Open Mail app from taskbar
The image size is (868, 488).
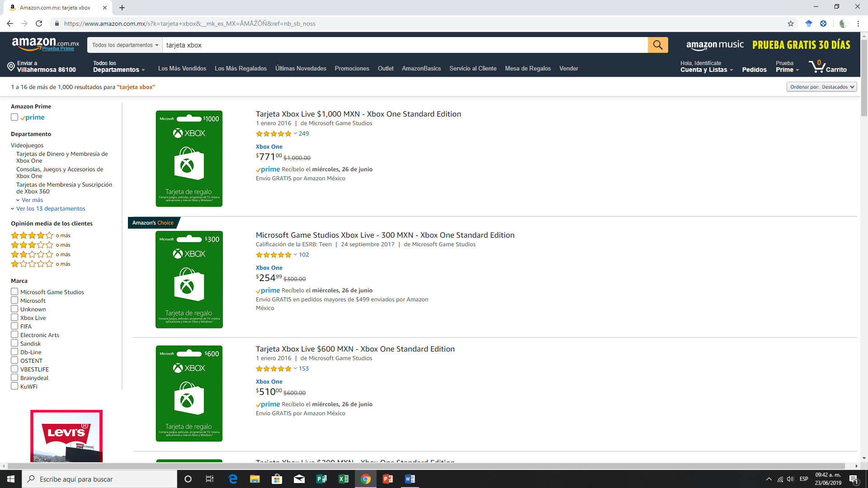pos(299,479)
